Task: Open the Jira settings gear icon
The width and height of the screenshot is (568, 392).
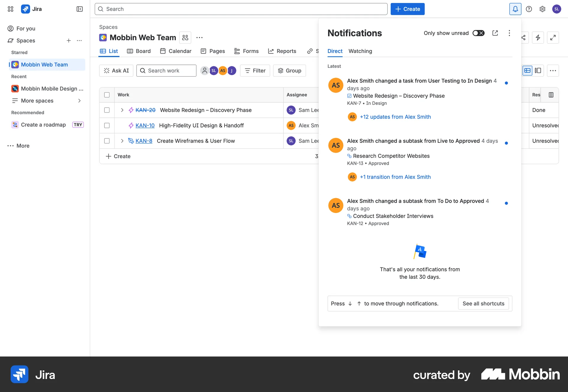Action: 542,9
